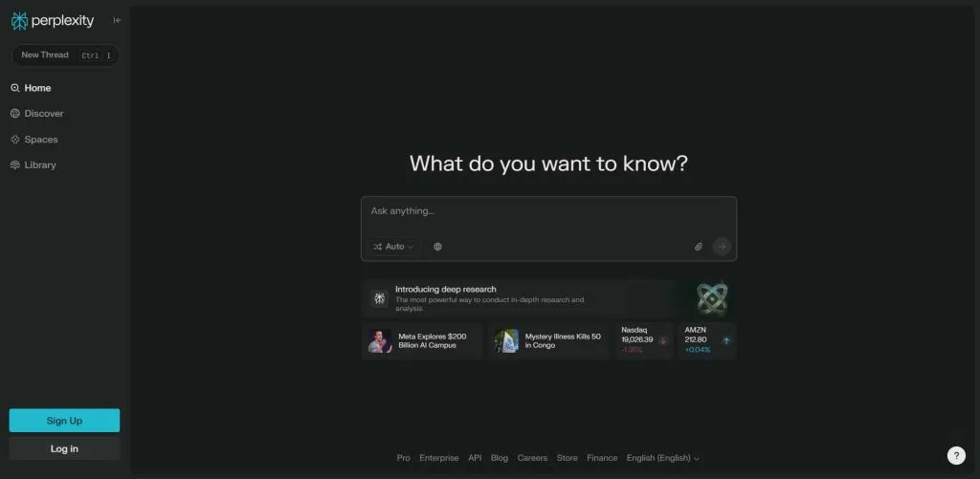Click the Home search icon

pyautogui.click(x=15, y=88)
